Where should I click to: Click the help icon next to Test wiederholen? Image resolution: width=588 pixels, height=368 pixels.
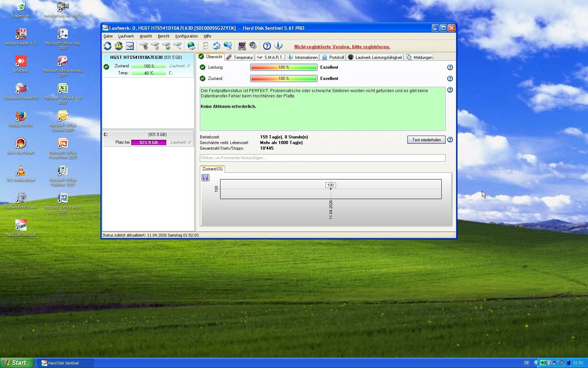450,139
